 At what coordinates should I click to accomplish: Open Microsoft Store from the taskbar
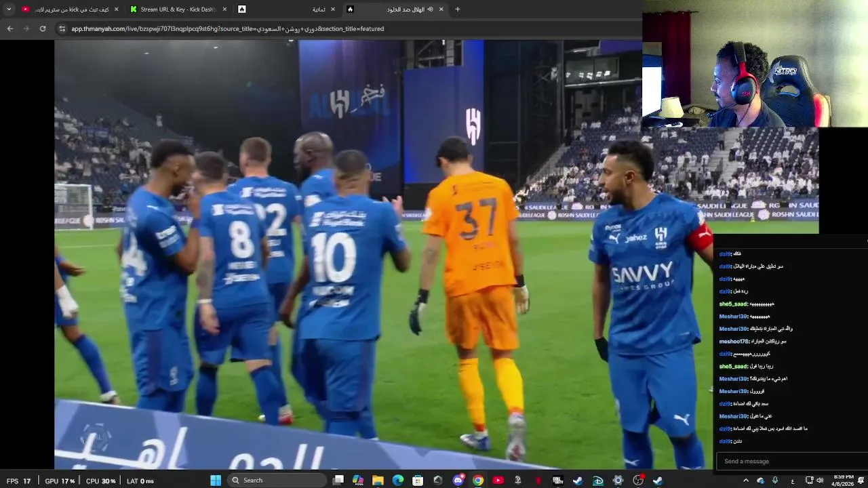click(x=418, y=481)
